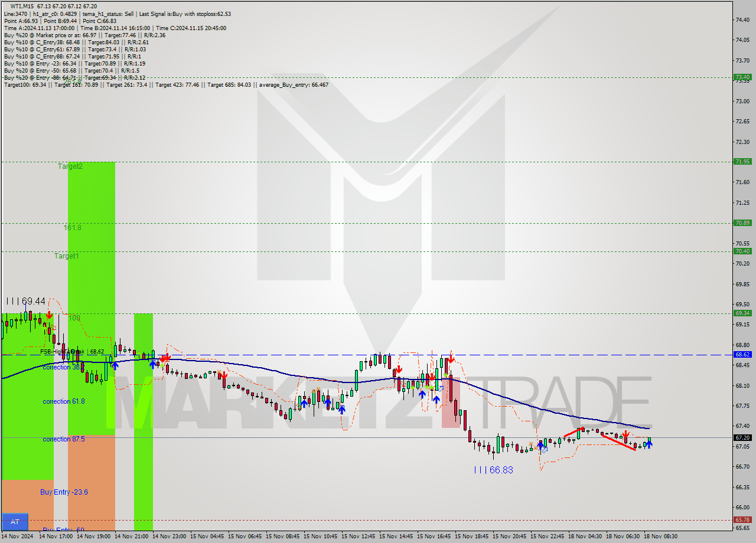Click the 15 Nov 22:45 time axis label
This screenshot has width=756, height=543.
pyautogui.click(x=547, y=537)
